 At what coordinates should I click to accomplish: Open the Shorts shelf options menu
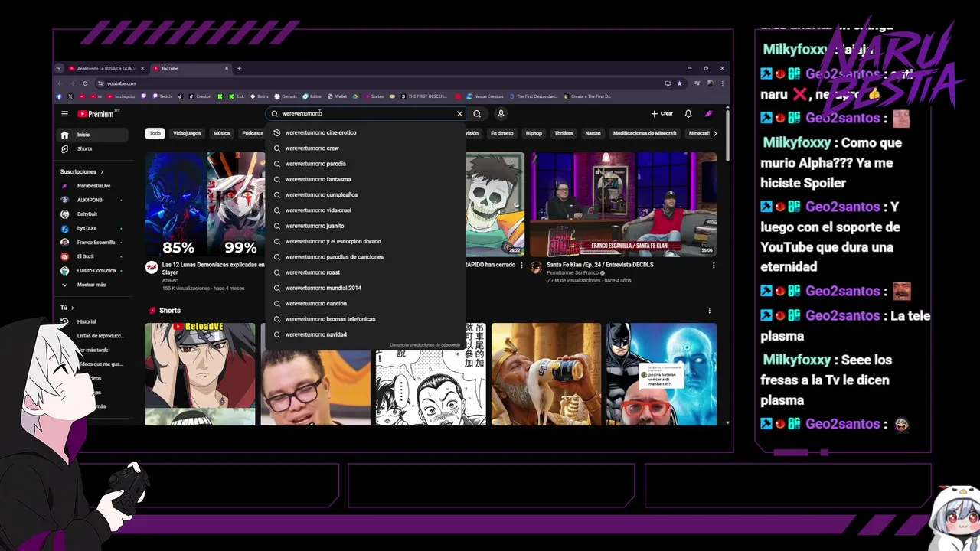tap(709, 311)
